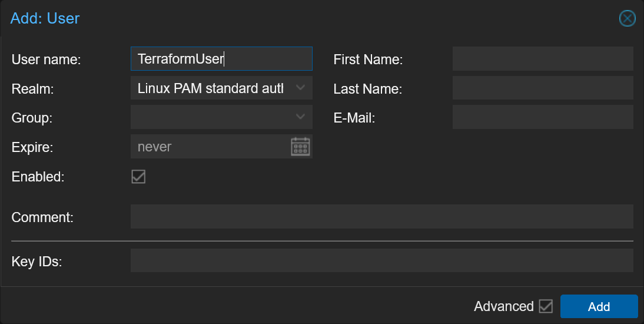Click into the First Name field
The width and height of the screenshot is (644, 324).
click(543, 59)
